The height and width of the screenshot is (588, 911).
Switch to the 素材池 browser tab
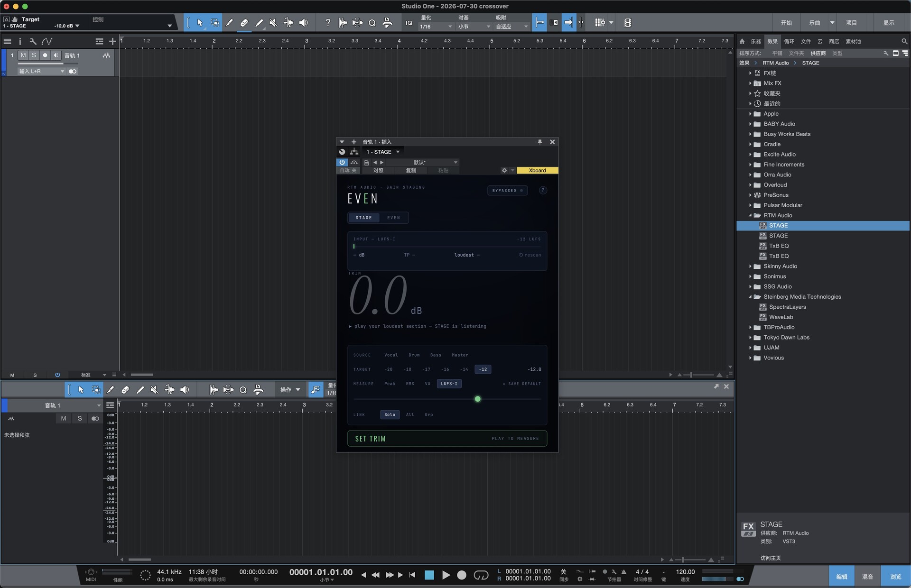pos(853,41)
